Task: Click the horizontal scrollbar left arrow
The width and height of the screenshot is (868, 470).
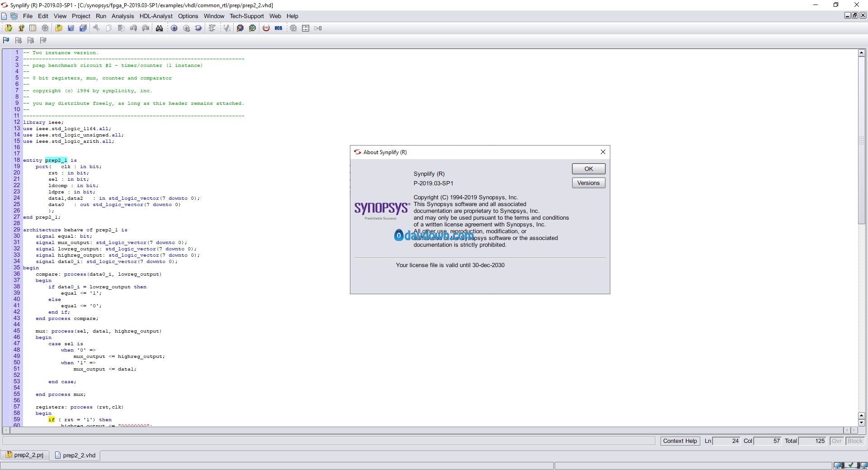Action: [6, 430]
